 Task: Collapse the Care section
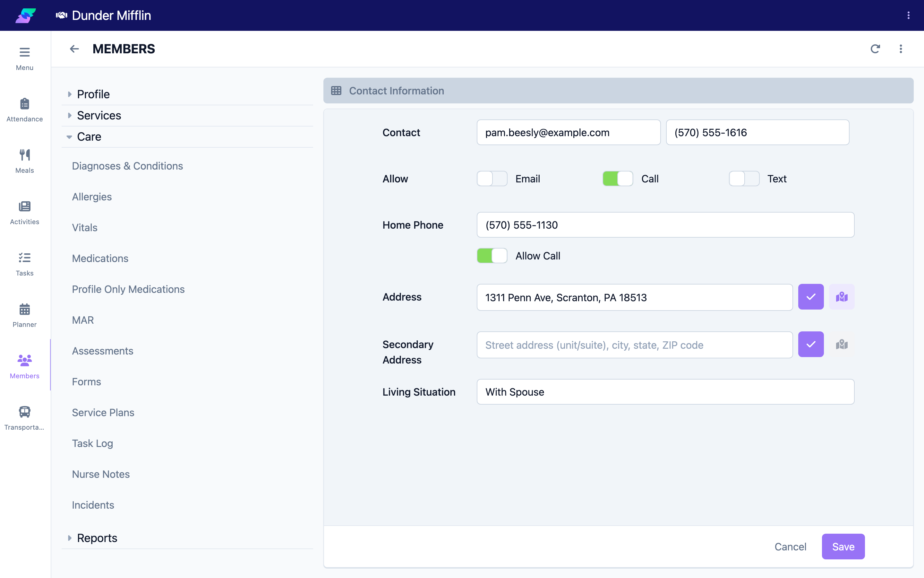(187, 136)
